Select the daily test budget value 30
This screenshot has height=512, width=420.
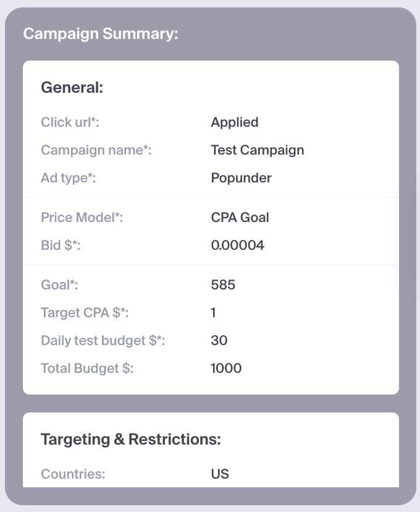(219, 341)
